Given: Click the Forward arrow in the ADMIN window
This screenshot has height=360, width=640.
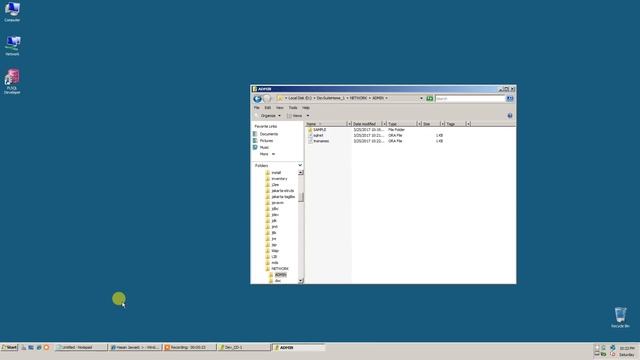Looking at the screenshot, I should point(267,99).
